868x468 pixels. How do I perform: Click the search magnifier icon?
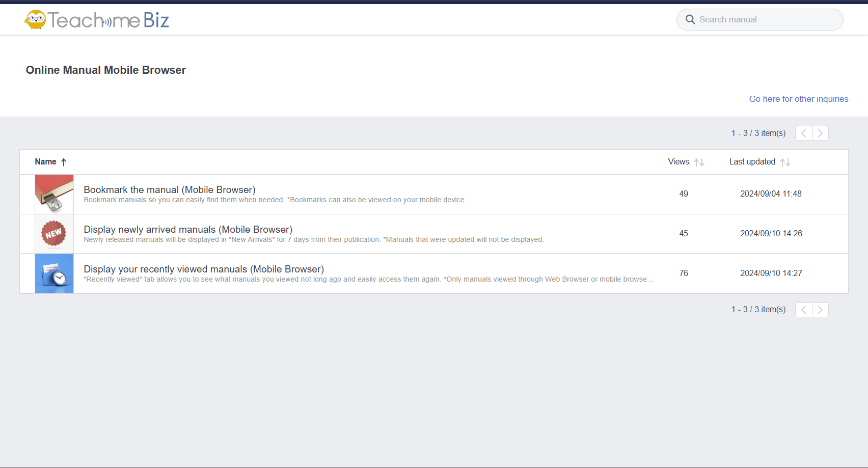click(690, 19)
